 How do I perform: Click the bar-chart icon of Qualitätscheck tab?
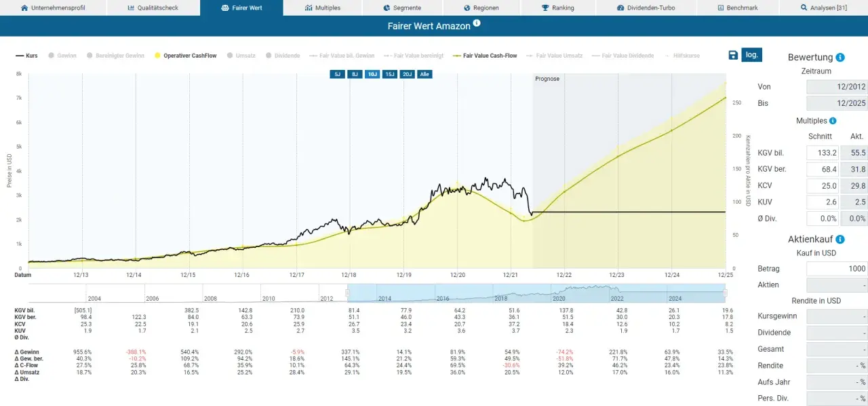[131, 8]
